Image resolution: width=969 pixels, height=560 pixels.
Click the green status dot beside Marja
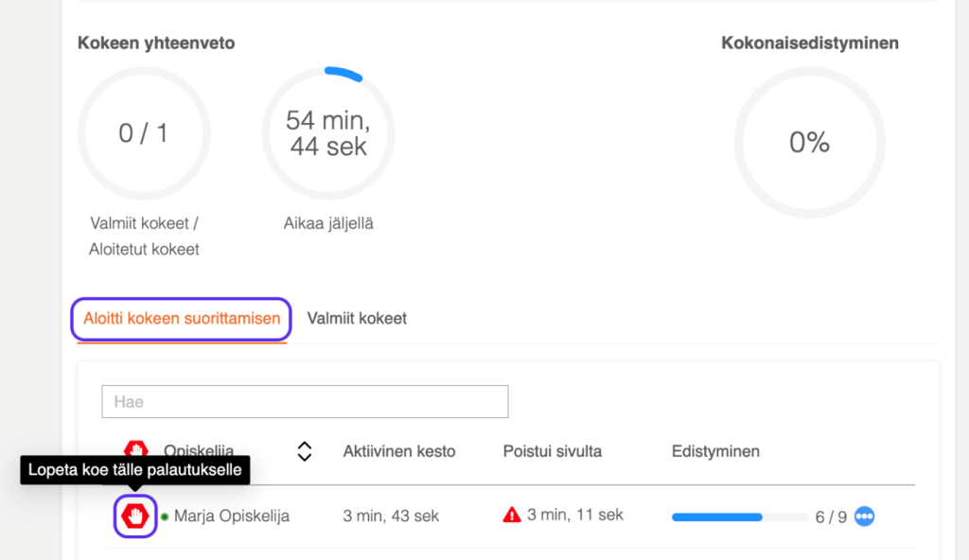[165, 516]
